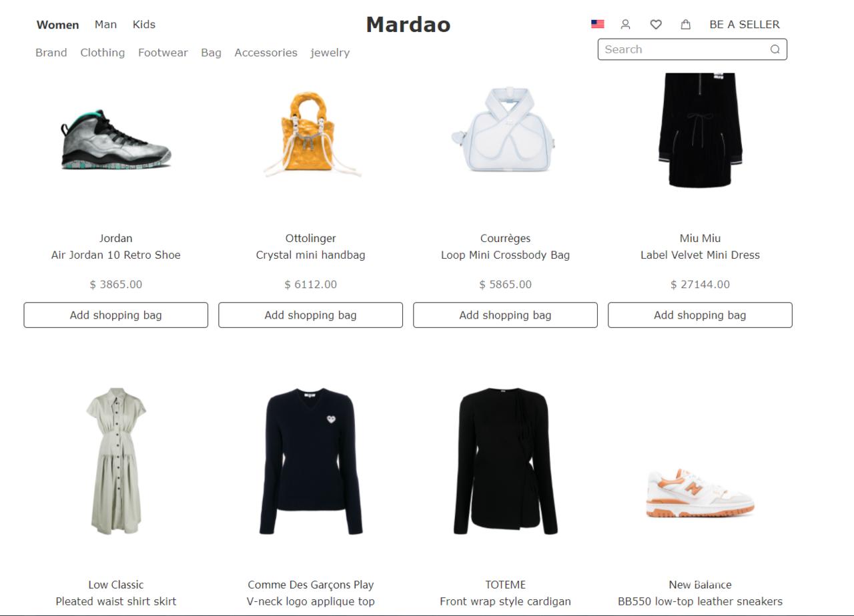Click the search magnifier icon
Screen dimensions: 854x616
[775, 49]
